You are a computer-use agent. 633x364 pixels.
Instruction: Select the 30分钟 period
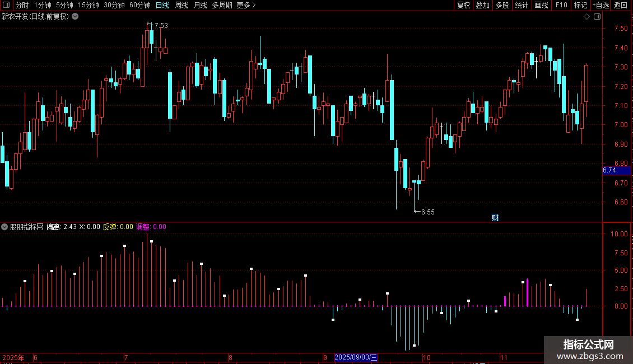pos(114,5)
